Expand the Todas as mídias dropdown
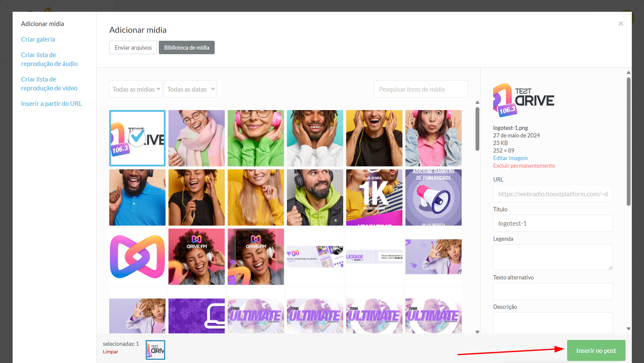This screenshot has width=644, height=363. click(136, 89)
